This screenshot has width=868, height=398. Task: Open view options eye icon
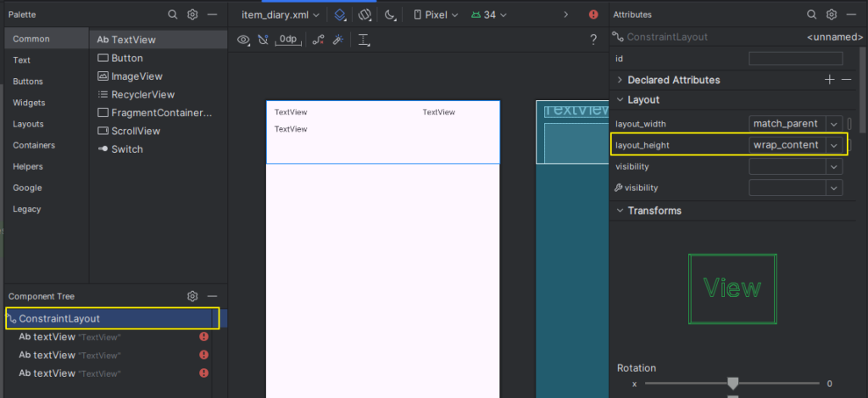(x=243, y=39)
